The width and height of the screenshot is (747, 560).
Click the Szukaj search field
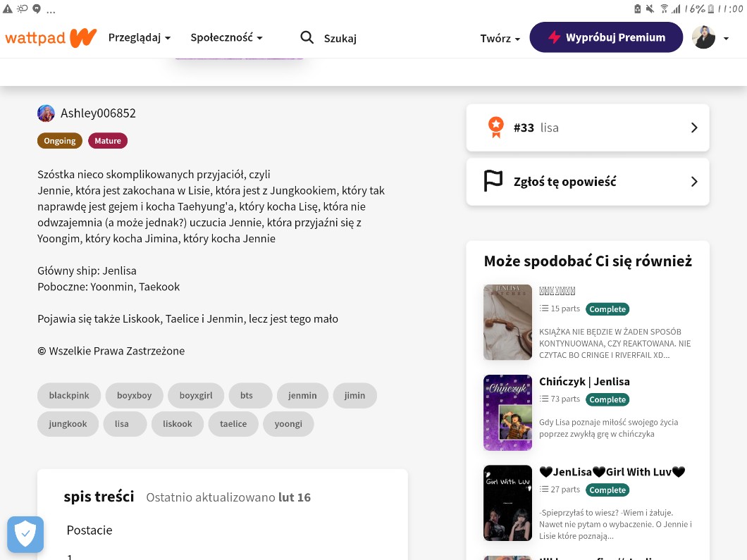pos(340,39)
